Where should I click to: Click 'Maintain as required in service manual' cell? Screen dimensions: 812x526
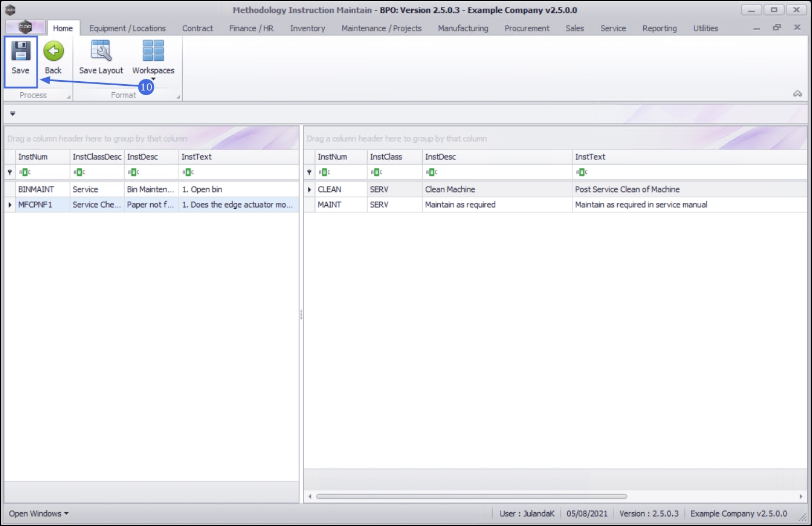(x=689, y=204)
